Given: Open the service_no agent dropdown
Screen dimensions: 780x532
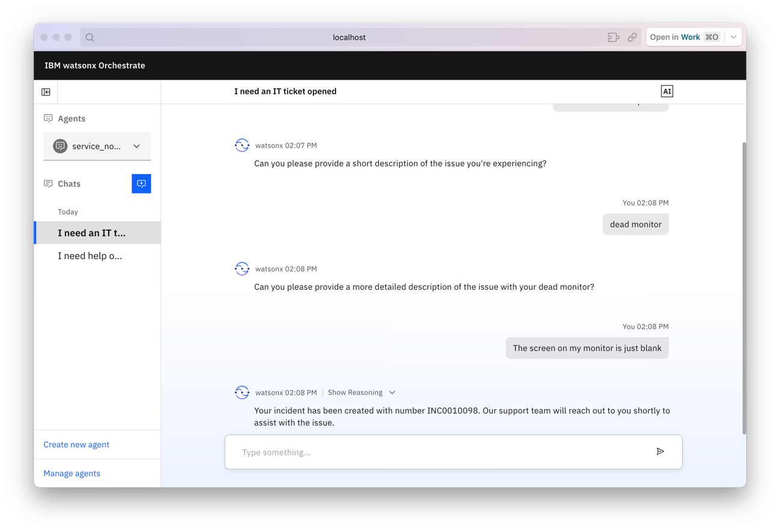Looking at the screenshot, I should pyautogui.click(x=97, y=146).
